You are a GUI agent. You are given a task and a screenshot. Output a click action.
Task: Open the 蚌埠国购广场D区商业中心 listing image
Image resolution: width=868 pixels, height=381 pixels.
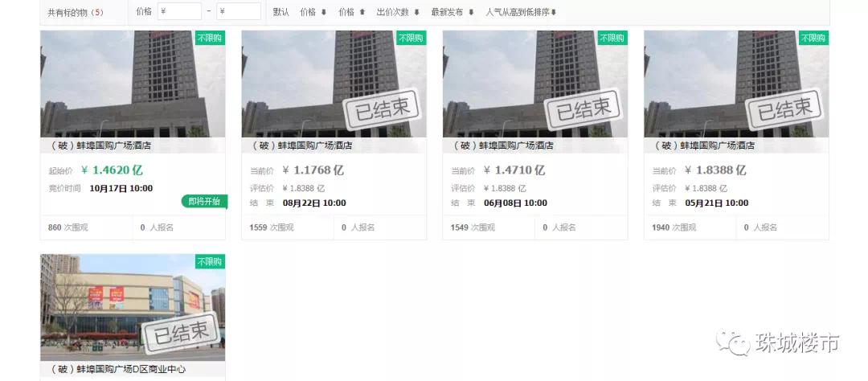click(x=133, y=307)
